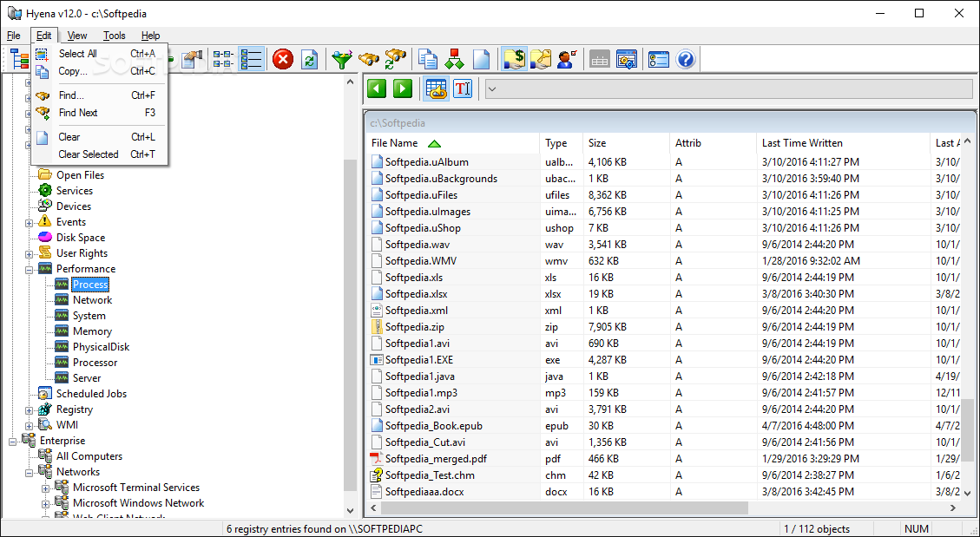
Task: Select Disk Space in the tree
Action: click(x=81, y=238)
